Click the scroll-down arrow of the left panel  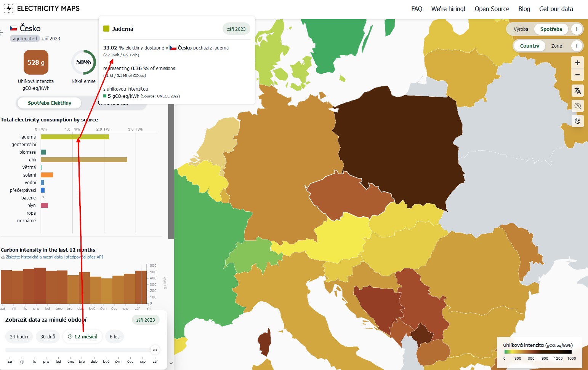pyautogui.click(x=171, y=363)
